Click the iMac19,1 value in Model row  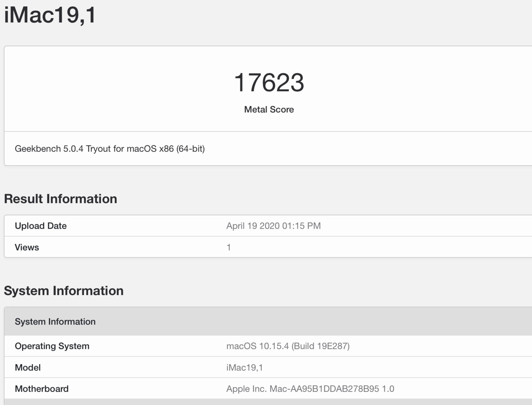(244, 367)
